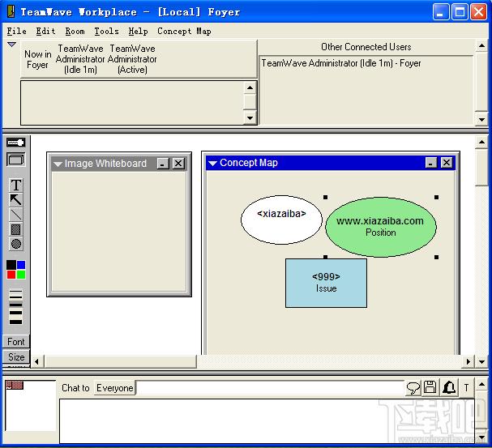Close the Image Whiteboard tool

[178, 164]
